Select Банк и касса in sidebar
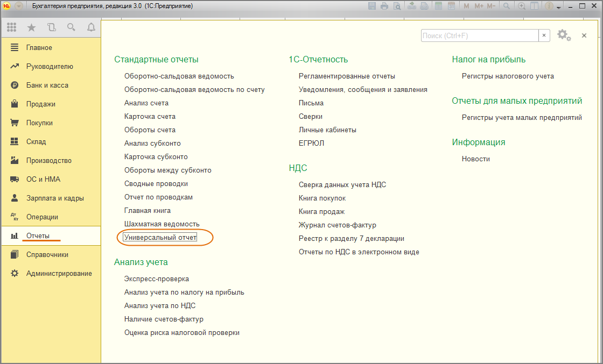 coord(47,85)
